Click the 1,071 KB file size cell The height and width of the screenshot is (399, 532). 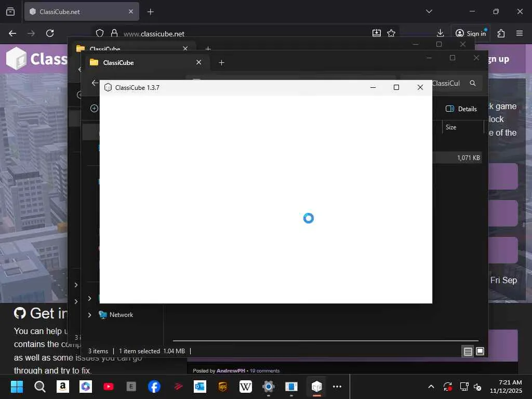pyautogui.click(x=468, y=158)
